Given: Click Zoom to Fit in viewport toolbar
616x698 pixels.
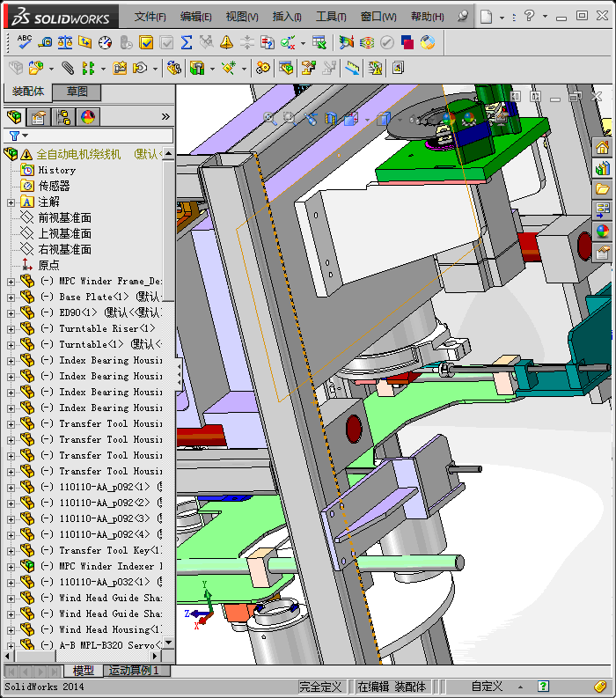Looking at the screenshot, I should [x=269, y=119].
